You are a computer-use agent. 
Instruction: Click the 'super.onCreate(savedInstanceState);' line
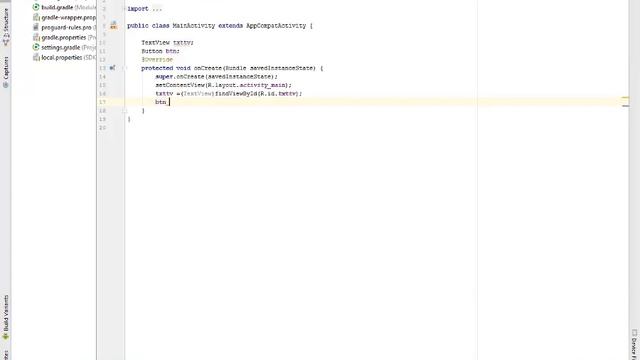tap(216, 77)
